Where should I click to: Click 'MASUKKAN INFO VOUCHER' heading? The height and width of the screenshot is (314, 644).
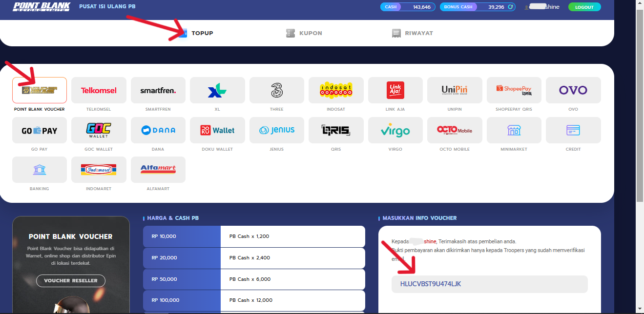(x=419, y=218)
